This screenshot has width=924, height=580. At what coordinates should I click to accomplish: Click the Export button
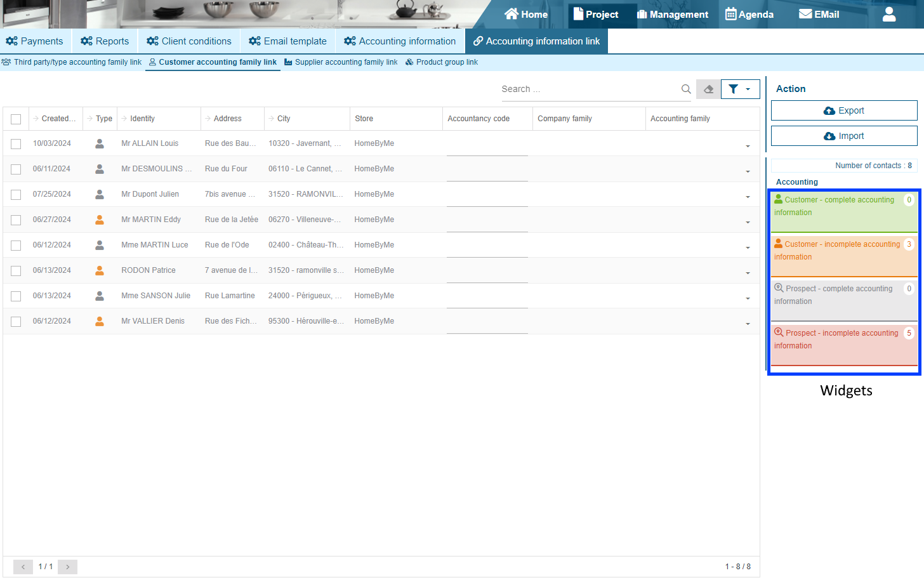[x=844, y=110]
